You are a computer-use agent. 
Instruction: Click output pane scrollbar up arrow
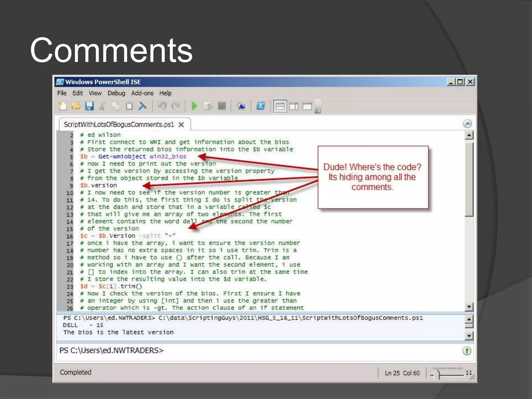[x=469, y=319]
